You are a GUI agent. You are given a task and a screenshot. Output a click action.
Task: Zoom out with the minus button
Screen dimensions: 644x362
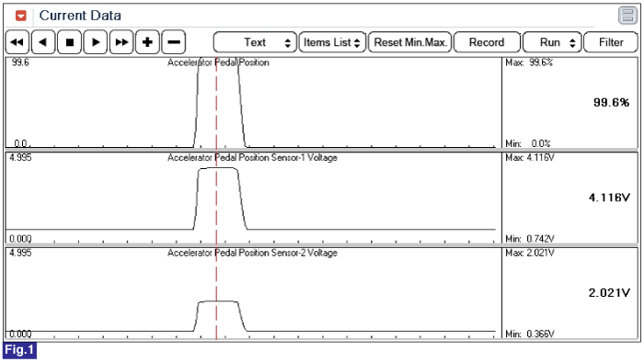(x=174, y=42)
